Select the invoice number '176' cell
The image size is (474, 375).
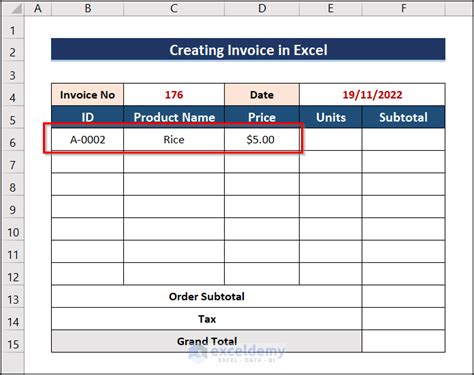[174, 95]
